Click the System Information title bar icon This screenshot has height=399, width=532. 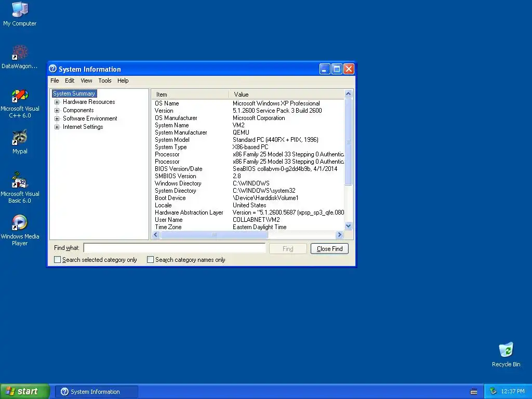coord(52,69)
